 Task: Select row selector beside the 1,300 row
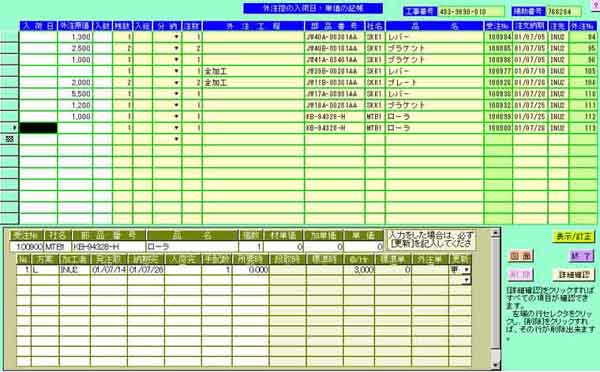(x=10, y=37)
